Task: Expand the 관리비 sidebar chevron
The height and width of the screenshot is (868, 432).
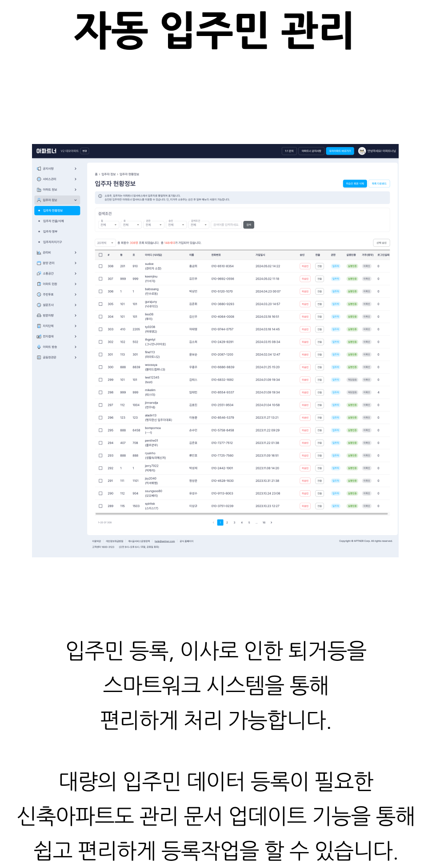Action: [x=76, y=252]
